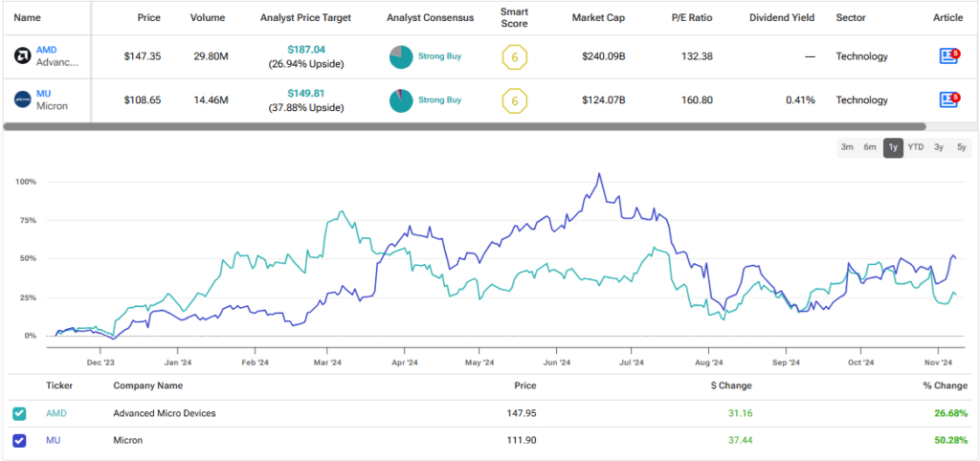Uncheck the MU checkbox in chart legend
This screenshot has width=980, height=461.
(20, 440)
